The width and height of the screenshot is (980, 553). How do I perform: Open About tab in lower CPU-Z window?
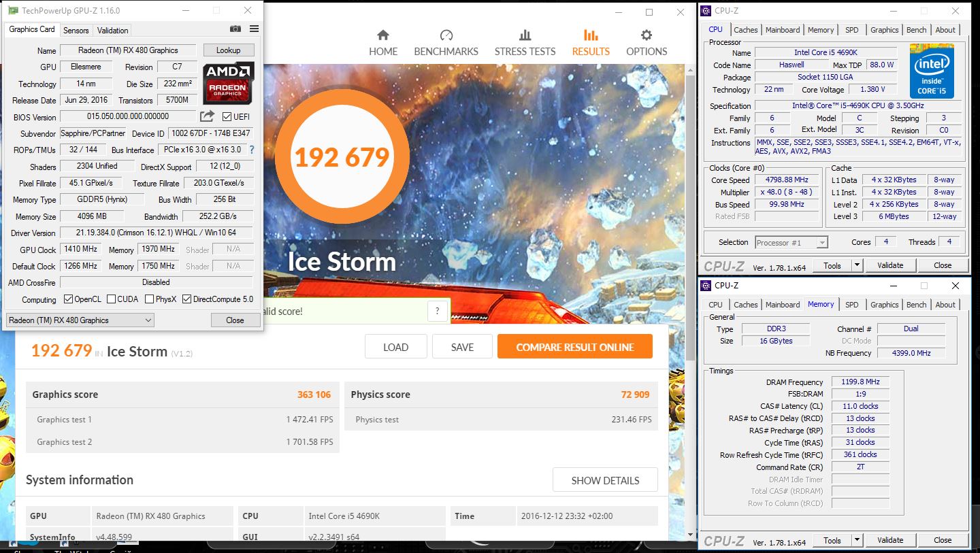point(945,305)
